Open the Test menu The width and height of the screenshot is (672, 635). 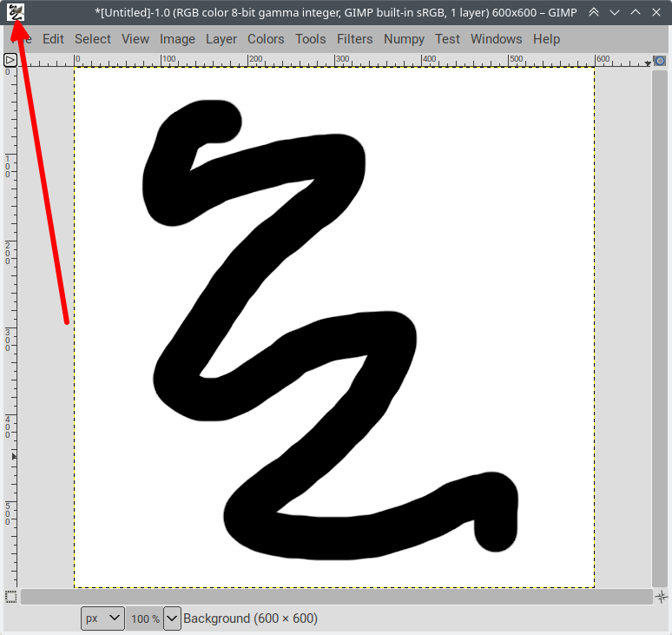coord(447,39)
